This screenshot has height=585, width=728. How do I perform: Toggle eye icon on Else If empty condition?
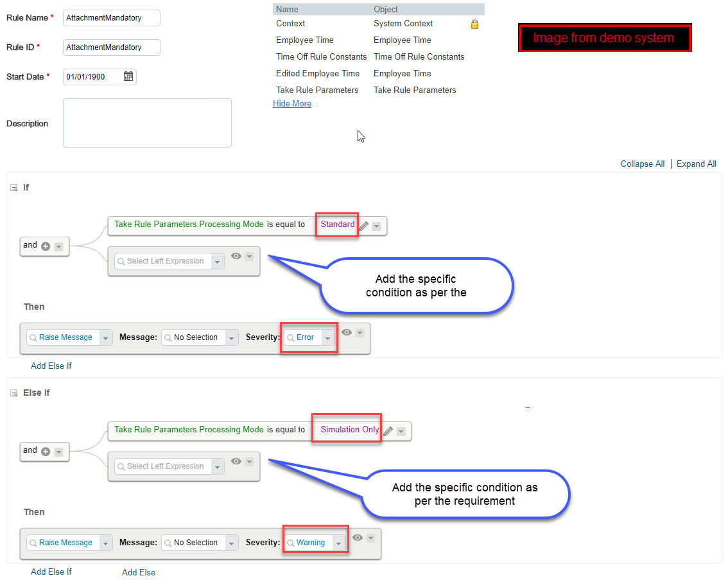click(236, 461)
